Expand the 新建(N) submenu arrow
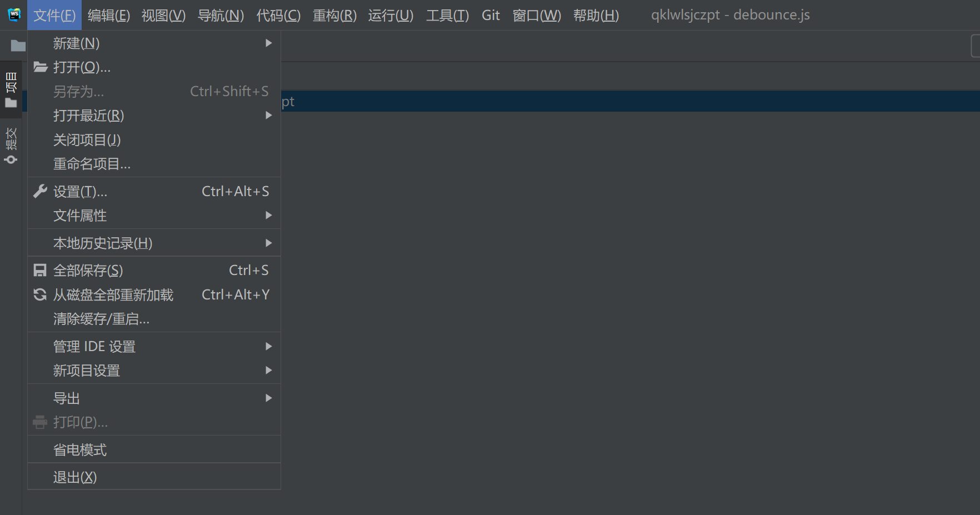Viewport: 980px width, 515px height. pyautogui.click(x=269, y=43)
